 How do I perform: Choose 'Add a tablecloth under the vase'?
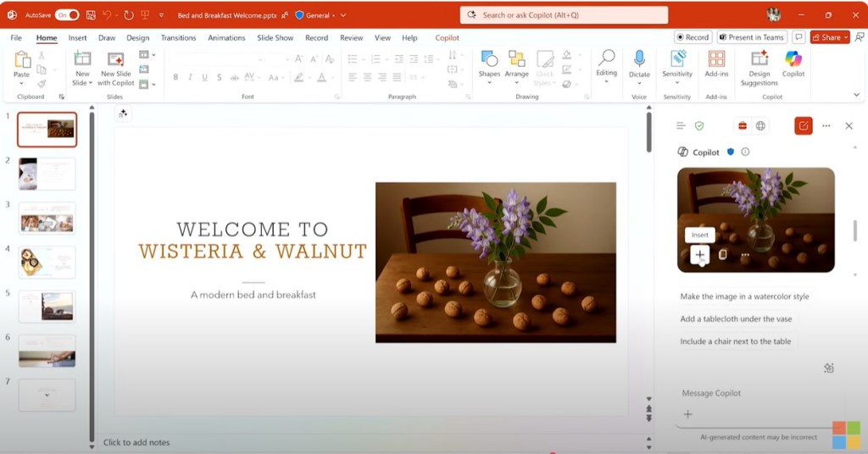[736, 319]
